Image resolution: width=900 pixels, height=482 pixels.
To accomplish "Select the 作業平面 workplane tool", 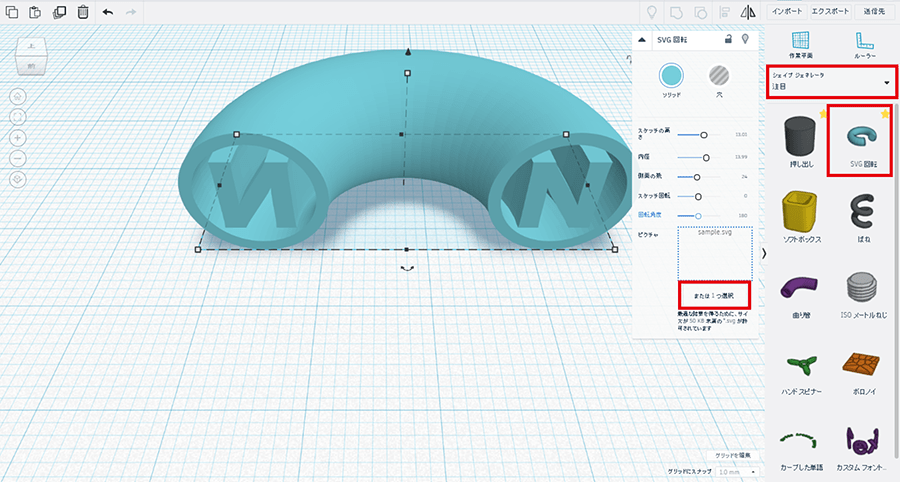I will (x=801, y=45).
